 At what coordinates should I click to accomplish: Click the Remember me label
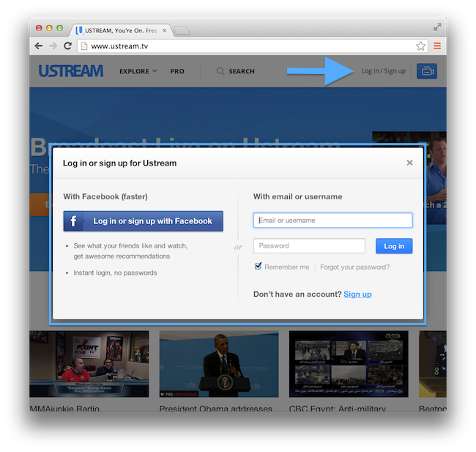coord(287,267)
